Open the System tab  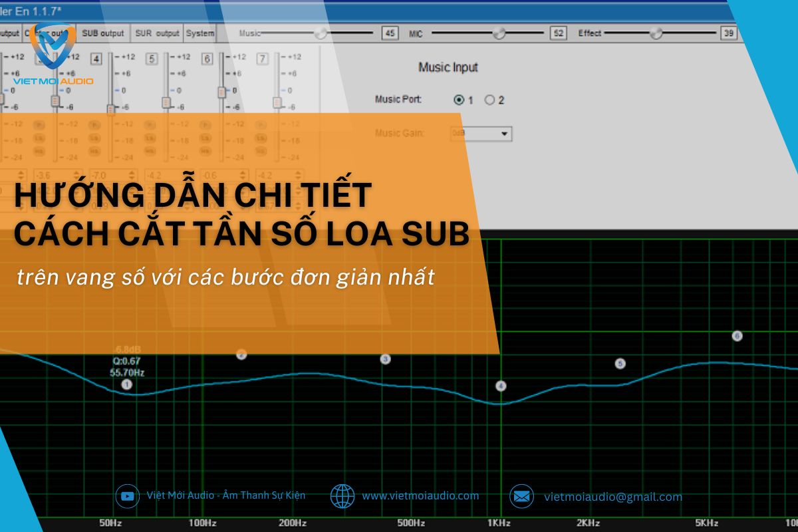pyautogui.click(x=199, y=33)
